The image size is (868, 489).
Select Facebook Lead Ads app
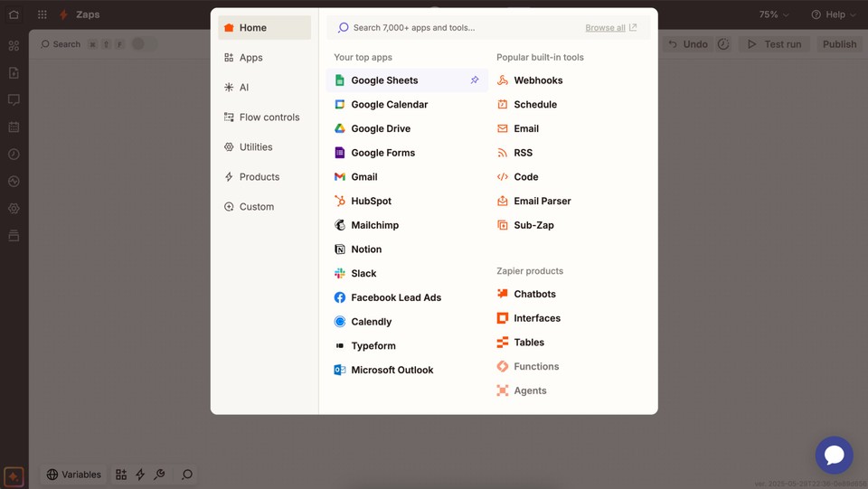pyautogui.click(x=406, y=297)
